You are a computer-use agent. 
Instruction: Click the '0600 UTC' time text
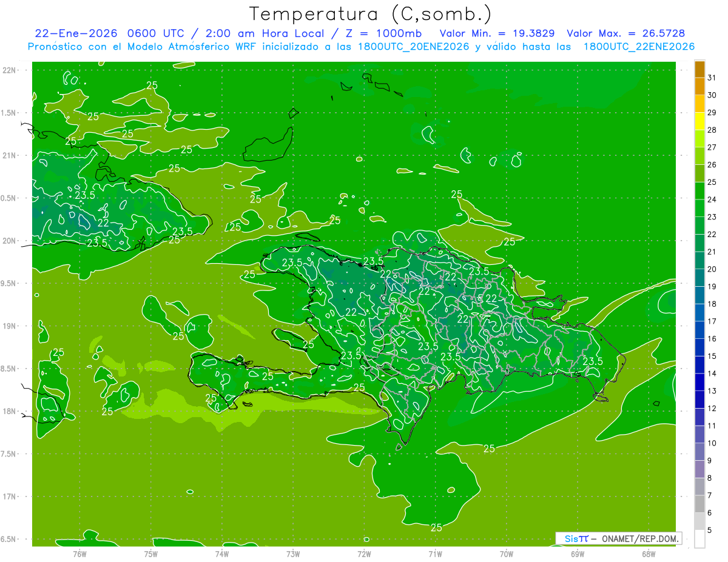click(155, 33)
